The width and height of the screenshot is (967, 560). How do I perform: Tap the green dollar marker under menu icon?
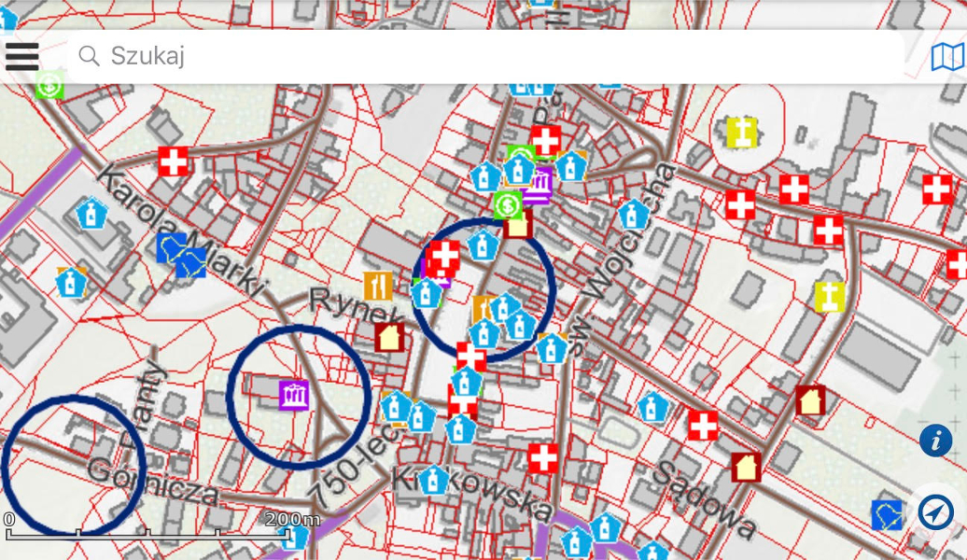[49, 86]
